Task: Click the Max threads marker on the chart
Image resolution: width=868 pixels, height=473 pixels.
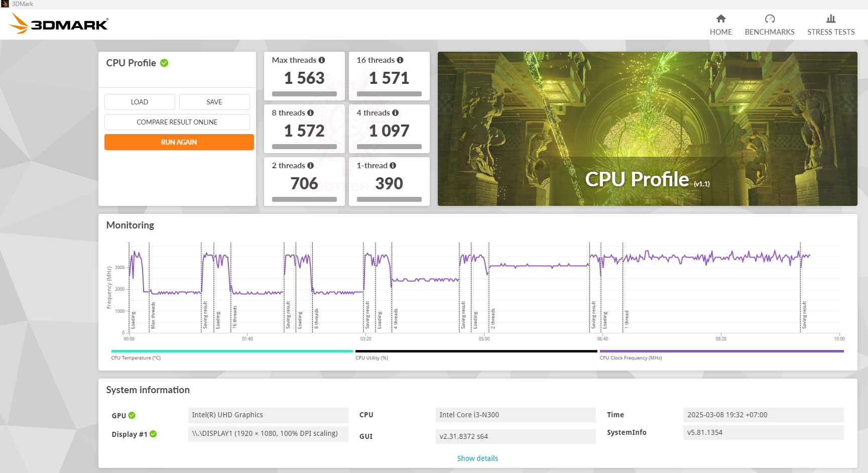Action: point(153,315)
